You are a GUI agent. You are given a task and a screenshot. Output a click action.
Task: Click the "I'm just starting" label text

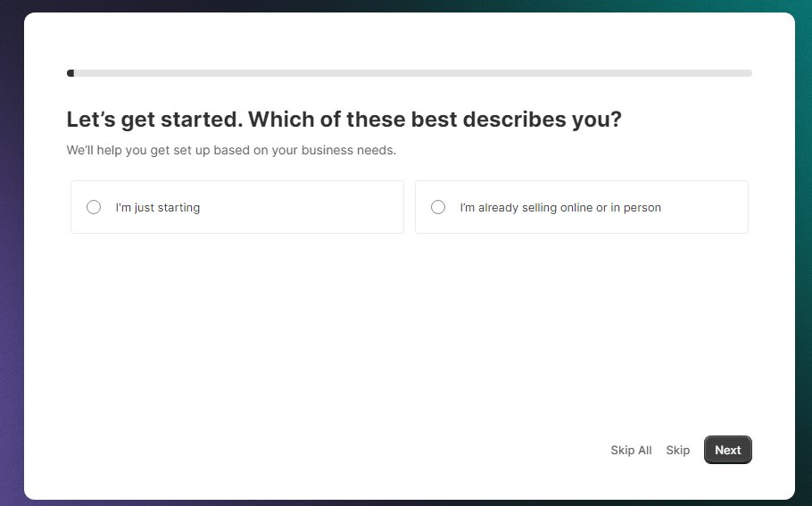[x=158, y=208]
